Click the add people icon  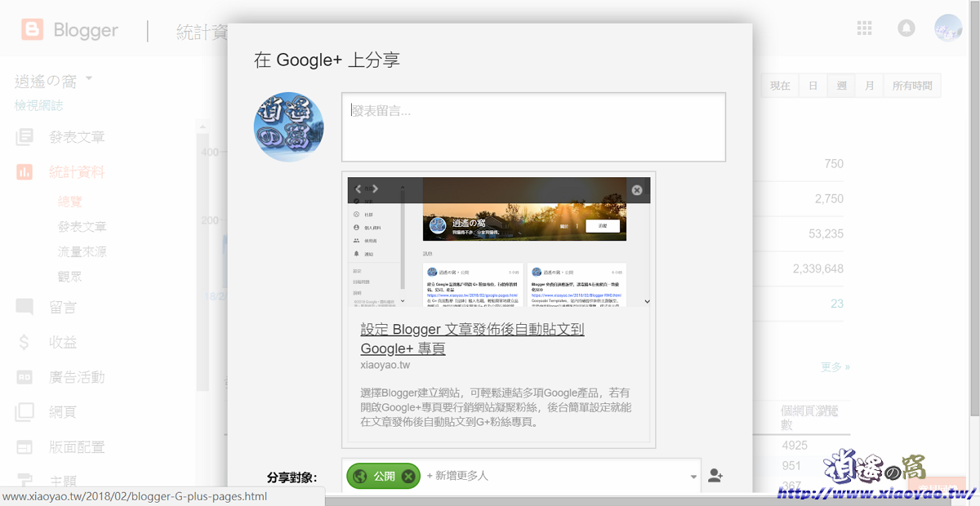(x=715, y=475)
